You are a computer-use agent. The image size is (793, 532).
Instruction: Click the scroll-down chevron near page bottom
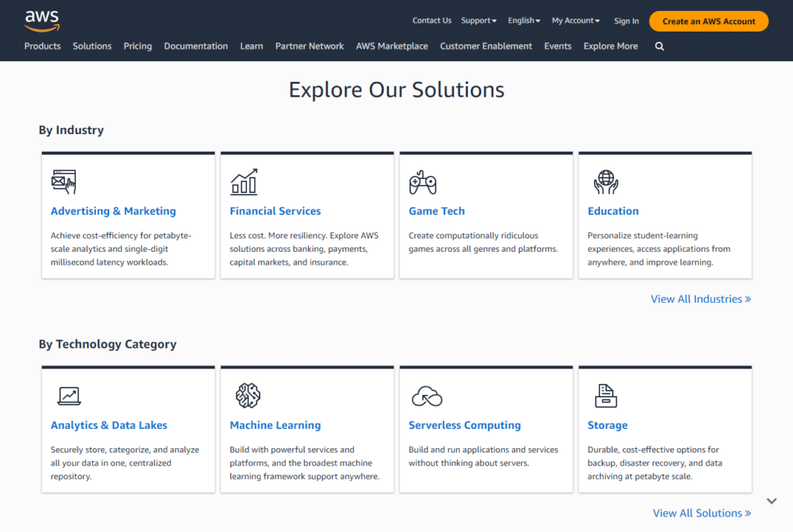point(771,501)
